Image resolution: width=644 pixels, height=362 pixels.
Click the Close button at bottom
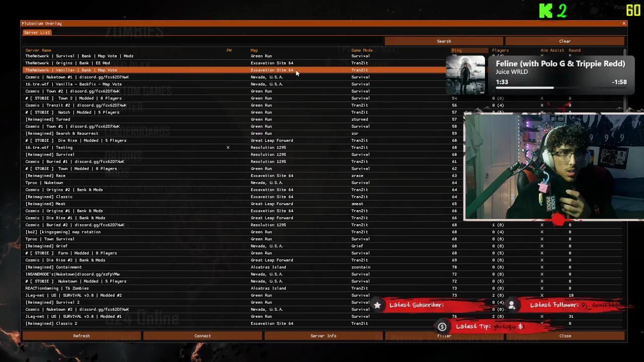[x=565, y=336]
